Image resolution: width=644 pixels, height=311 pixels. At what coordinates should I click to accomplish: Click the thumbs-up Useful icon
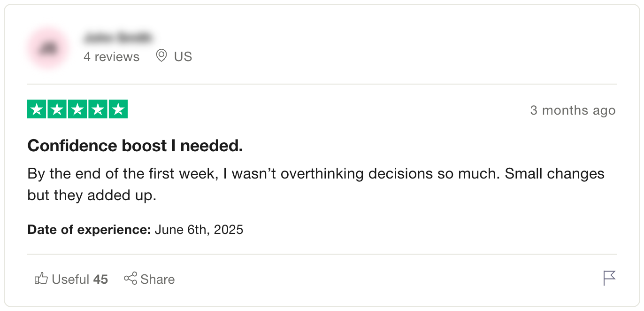tap(41, 279)
